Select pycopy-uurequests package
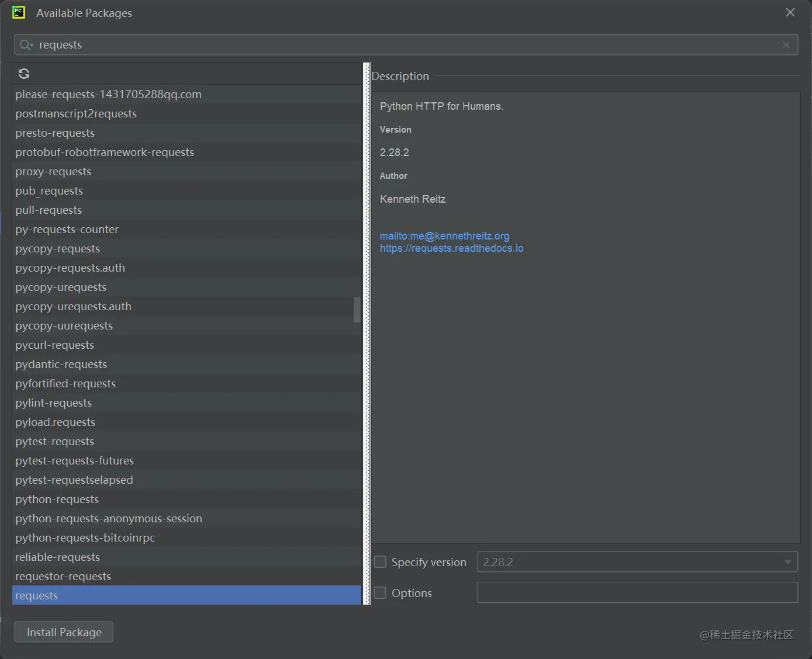The image size is (812, 659). coord(187,325)
